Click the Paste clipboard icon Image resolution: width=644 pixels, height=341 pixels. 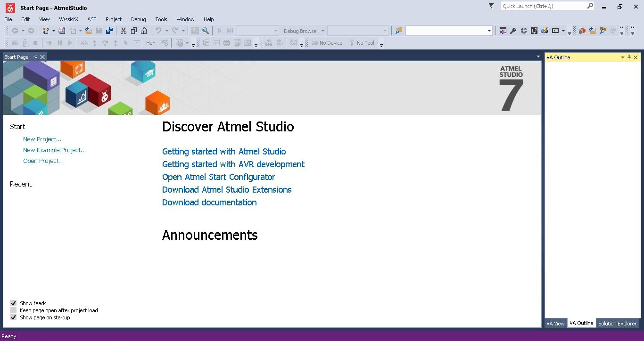pos(144,31)
